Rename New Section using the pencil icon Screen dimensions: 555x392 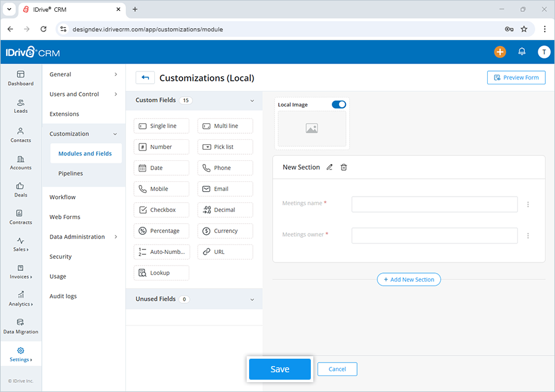tap(330, 167)
